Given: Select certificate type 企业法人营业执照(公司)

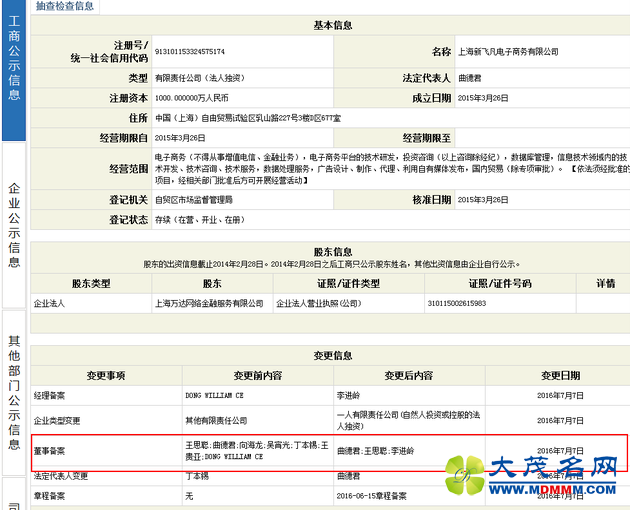Looking at the screenshot, I should [x=319, y=303].
